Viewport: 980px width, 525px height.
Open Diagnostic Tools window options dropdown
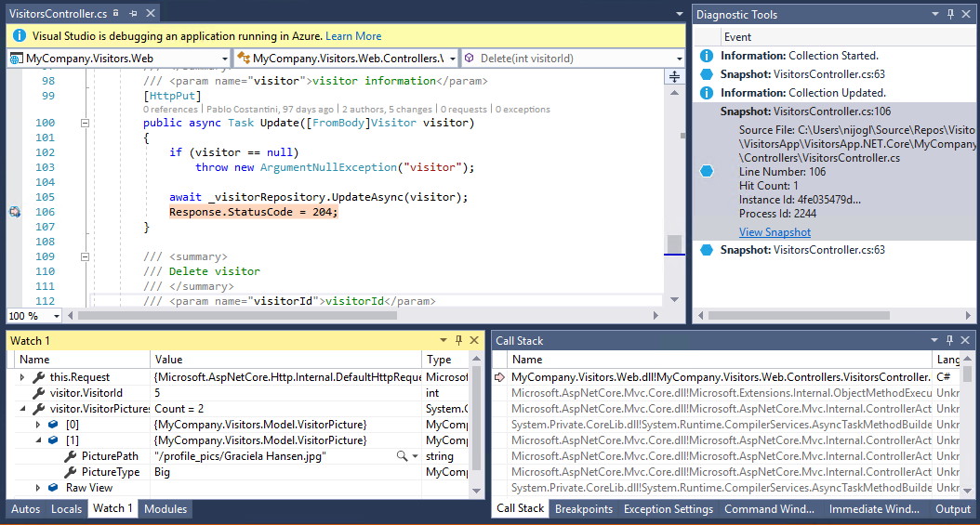point(935,14)
